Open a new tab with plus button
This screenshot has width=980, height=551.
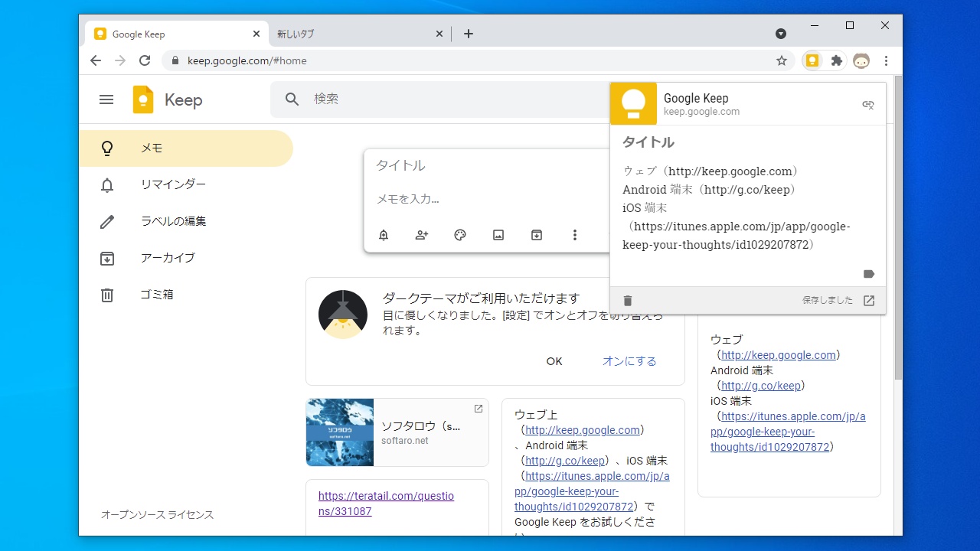pos(469,34)
